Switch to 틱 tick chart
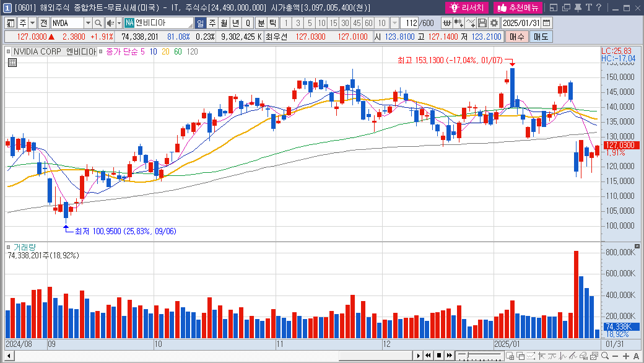Image resolution: width=644 pixels, height=363 pixels. [272, 23]
